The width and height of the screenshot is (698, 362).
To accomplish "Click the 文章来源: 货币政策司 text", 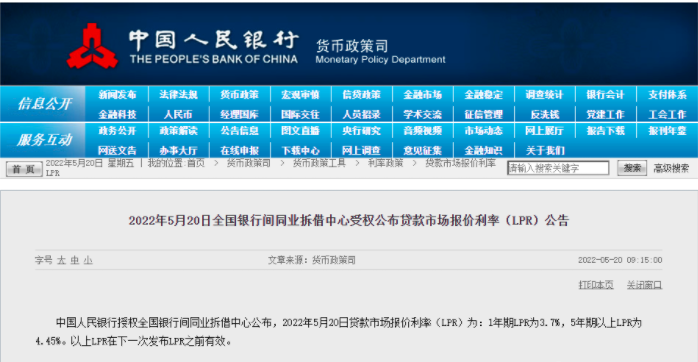I will pos(312,260).
